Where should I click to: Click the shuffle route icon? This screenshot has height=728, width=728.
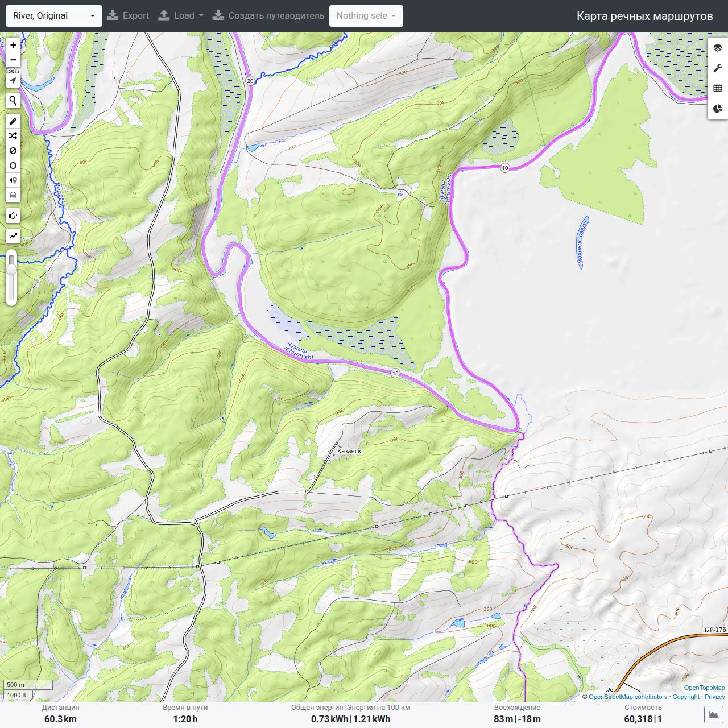(x=13, y=136)
